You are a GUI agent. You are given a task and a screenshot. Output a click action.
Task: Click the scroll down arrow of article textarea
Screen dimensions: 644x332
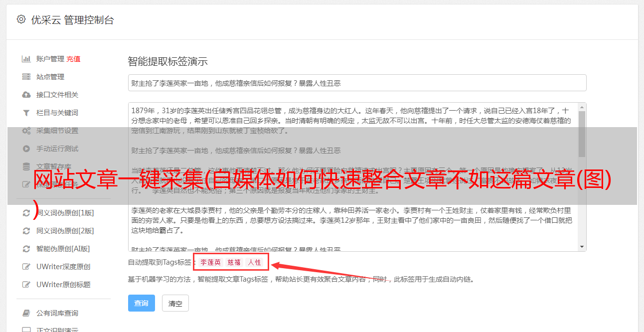pos(582,247)
